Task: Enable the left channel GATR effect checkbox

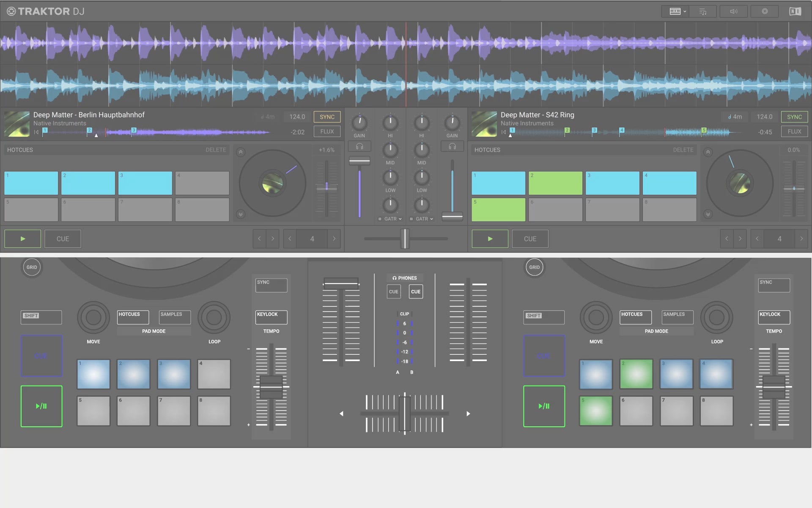Action: pos(380,219)
